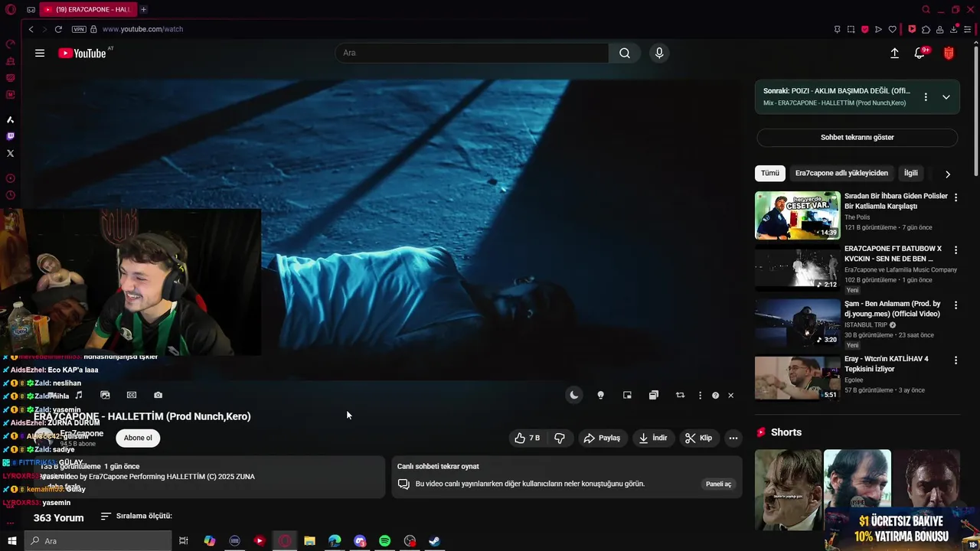Reload the current page
Screen dimensions: 980x551
pyautogui.click(x=58, y=29)
